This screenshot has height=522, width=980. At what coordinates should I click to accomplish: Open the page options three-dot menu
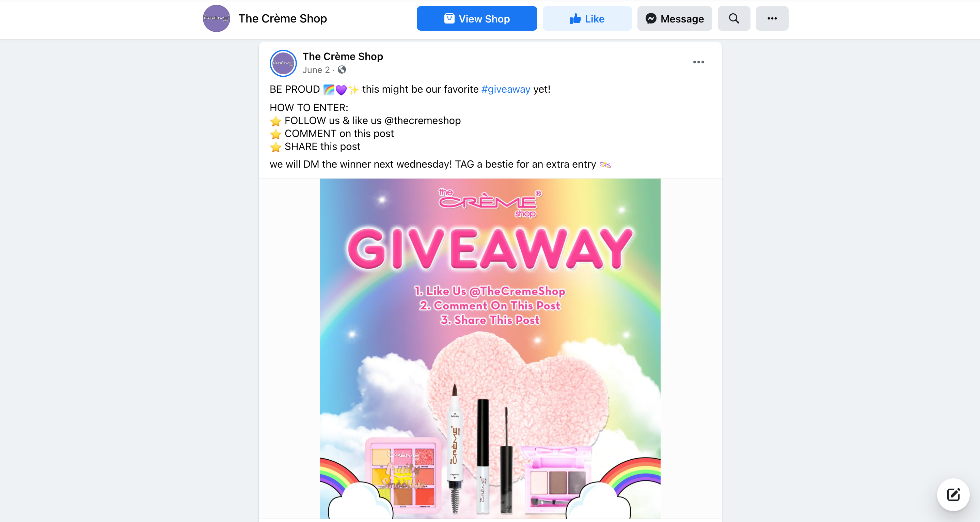[772, 18]
